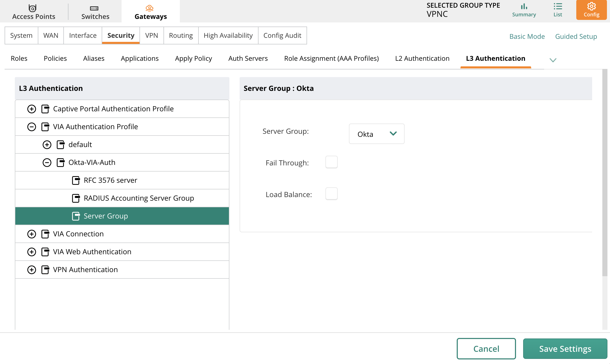Switch to the VPN tab
The image size is (610, 364).
(x=152, y=35)
